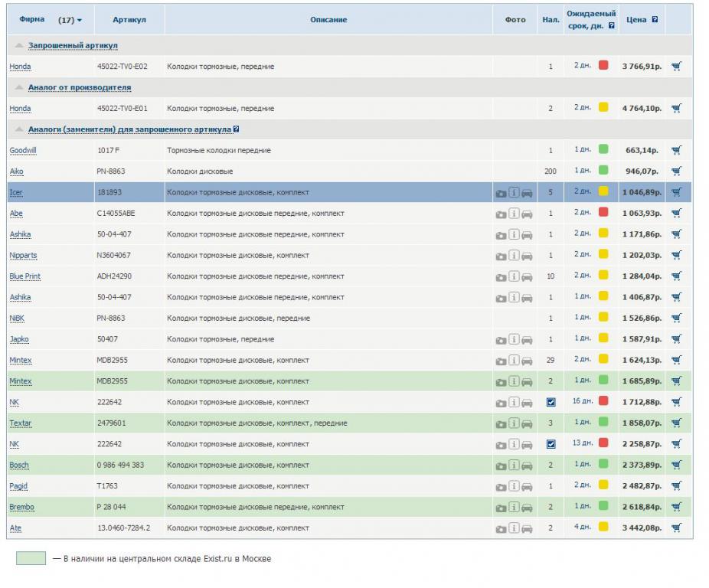Add Goodwill 1017F pads to cart

[676, 150]
